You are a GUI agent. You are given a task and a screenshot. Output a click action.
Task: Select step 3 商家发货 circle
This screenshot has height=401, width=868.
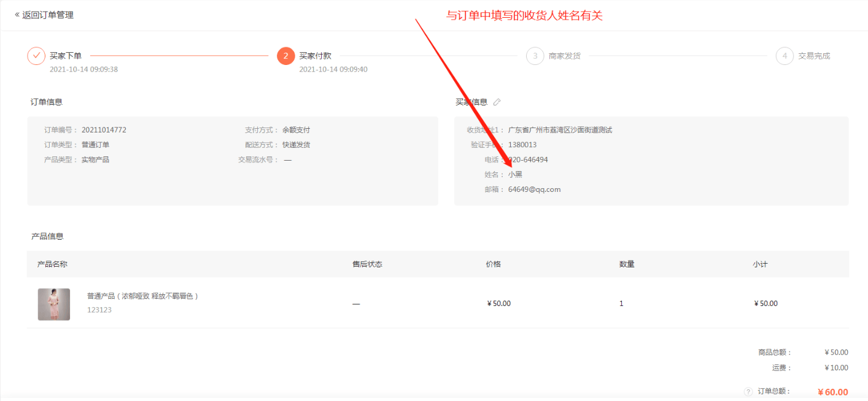[x=535, y=56]
